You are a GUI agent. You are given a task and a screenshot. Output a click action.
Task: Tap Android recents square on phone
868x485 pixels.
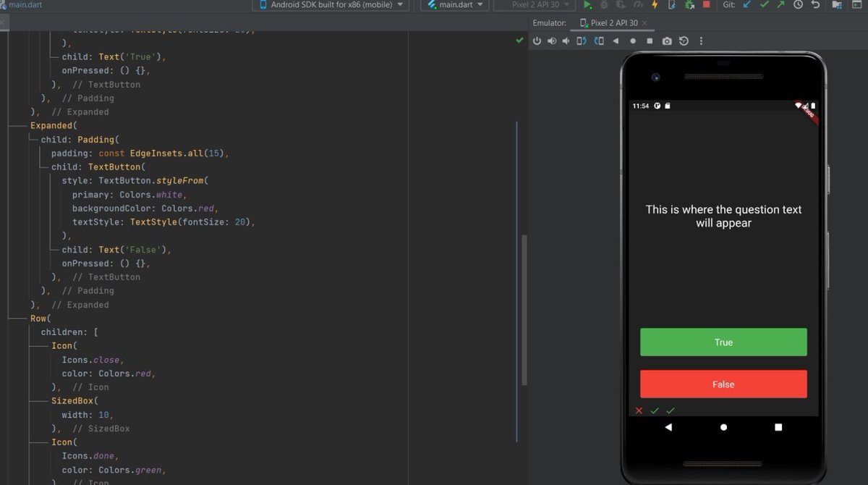pyautogui.click(x=778, y=427)
